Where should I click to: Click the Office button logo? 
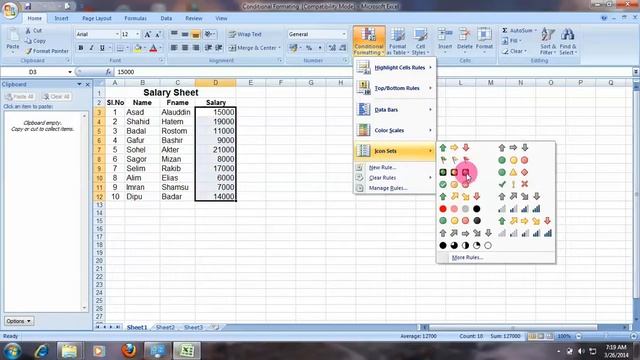10,10
